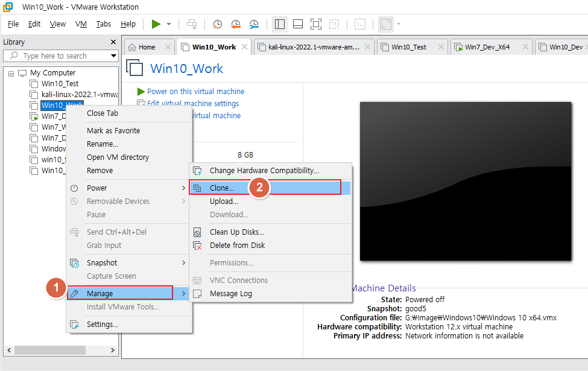Choose Clean Up Disks...
Viewport: 588px width, 371px height.
point(270,232)
